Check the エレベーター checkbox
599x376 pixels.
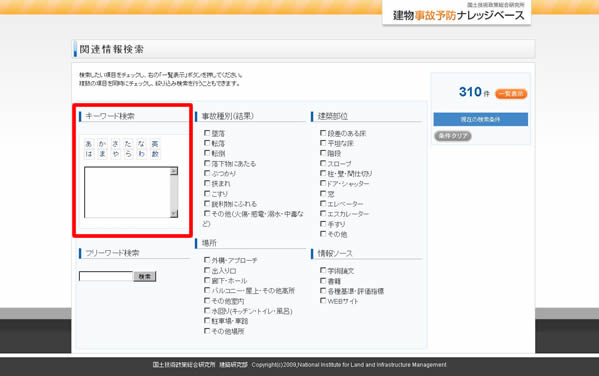(x=323, y=203)
